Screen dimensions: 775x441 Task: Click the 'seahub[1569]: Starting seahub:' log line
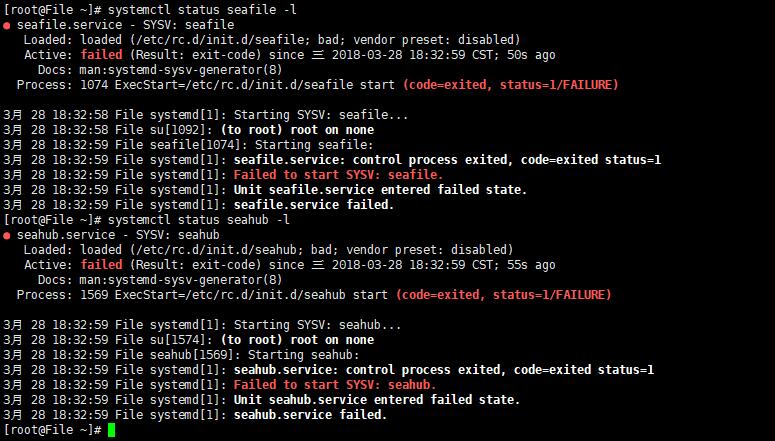click(255, 355)
